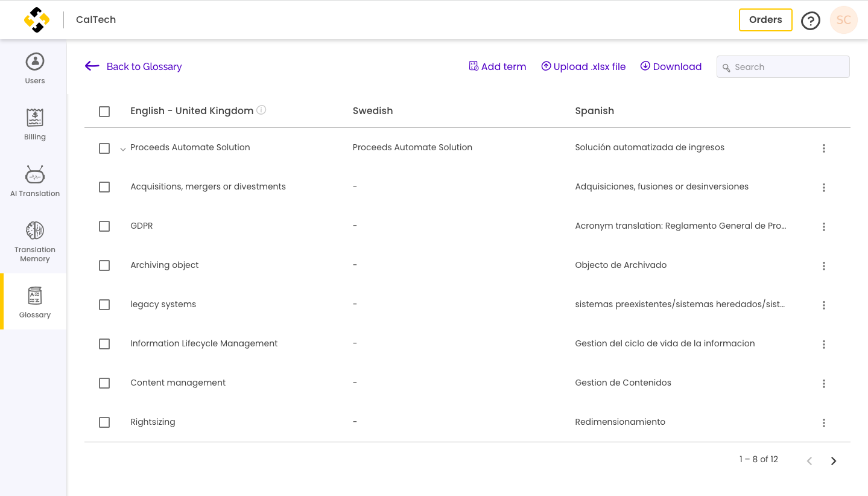Image resolution: width=868 pixels, height=496 pixels.
Task: Click the Redimensionamiento cell
Action: pyautogui.click(x=620, y=422)
